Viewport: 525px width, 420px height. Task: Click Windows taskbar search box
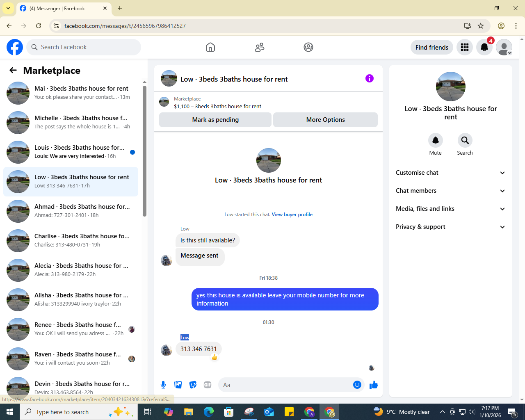pos(78,412)
